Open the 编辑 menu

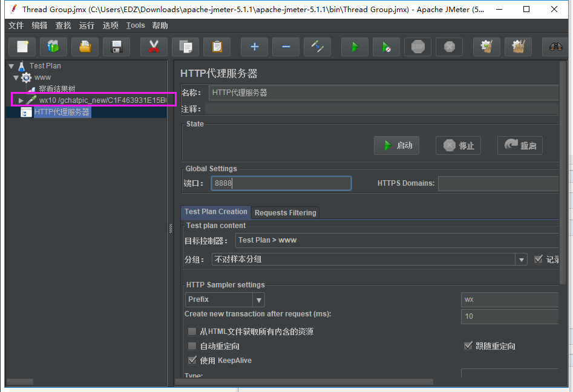tap(39, 25)
